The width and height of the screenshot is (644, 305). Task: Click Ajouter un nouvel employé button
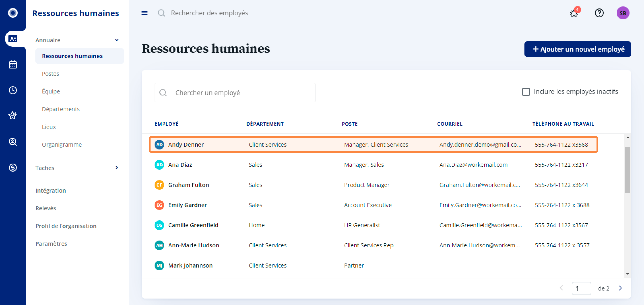[578, 49]
